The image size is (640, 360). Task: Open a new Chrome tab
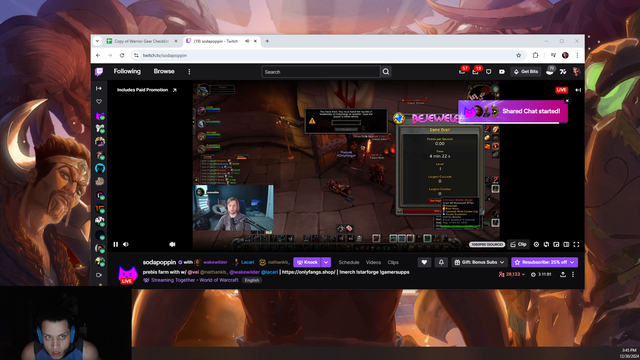pyautogui.click(x=267, y=41)
